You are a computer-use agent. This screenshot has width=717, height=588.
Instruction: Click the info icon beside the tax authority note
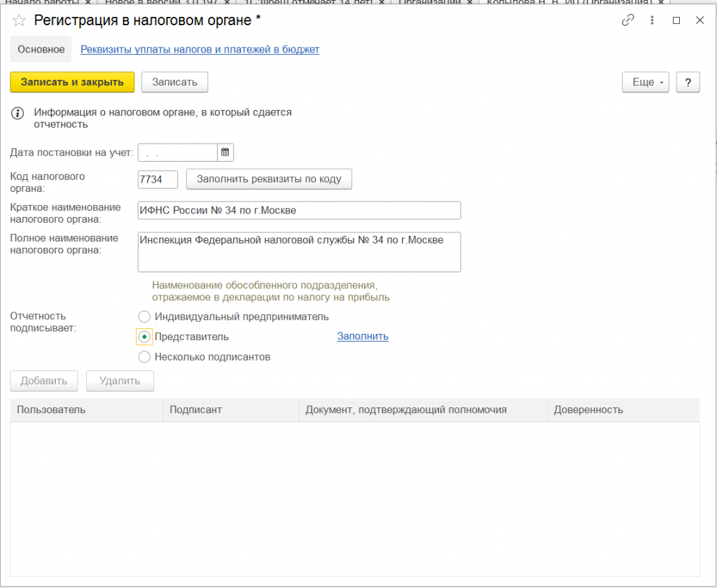point(18,113)
